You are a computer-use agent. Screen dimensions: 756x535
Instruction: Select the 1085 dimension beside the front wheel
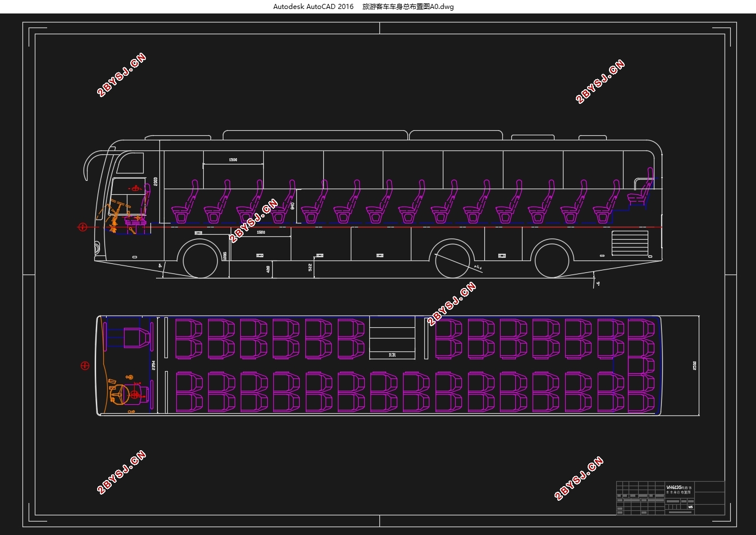point(225,256)
